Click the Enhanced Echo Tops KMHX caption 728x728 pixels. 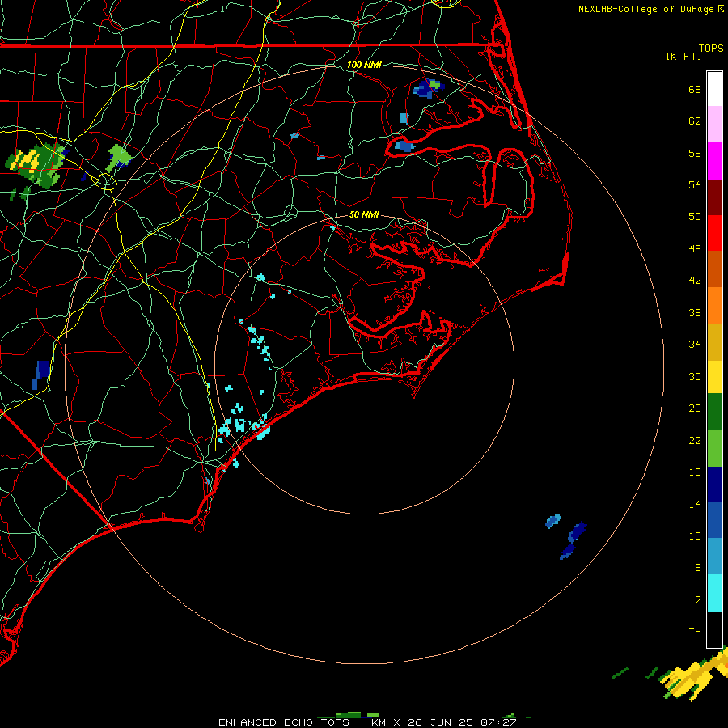point(367,722)
